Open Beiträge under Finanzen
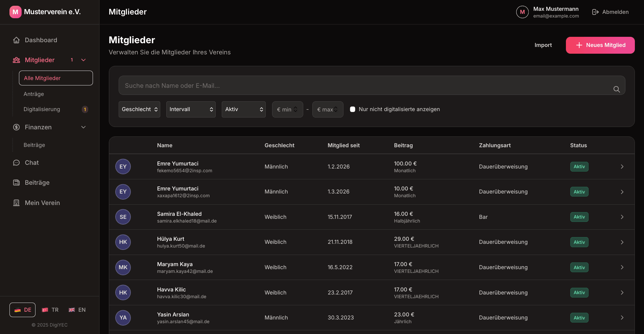Screen dimensions: 644x334 point(34,145)
